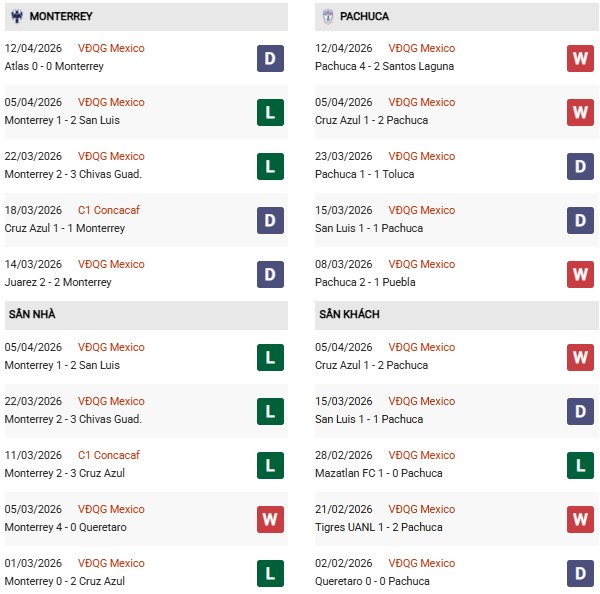The image size is (600, 594).
Task: Select the D badge beside Pachuca 1 - 1 Toluca
Action: [580, 166]
